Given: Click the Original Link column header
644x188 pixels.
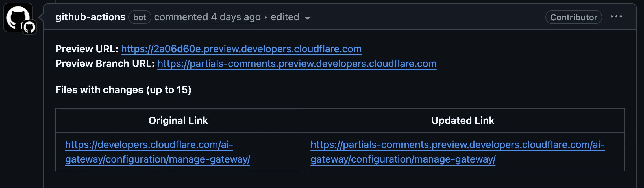Looking at the screenshot, I should click(178, 121).
